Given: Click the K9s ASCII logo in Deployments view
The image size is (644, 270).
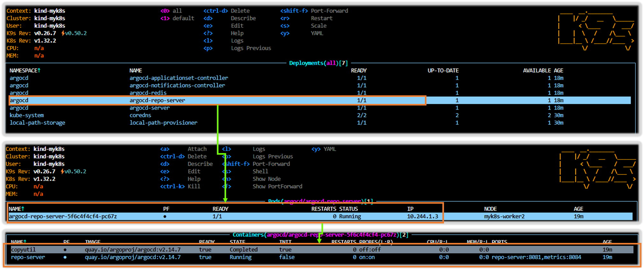Looking at the screenshot, I should pos(596,31).
